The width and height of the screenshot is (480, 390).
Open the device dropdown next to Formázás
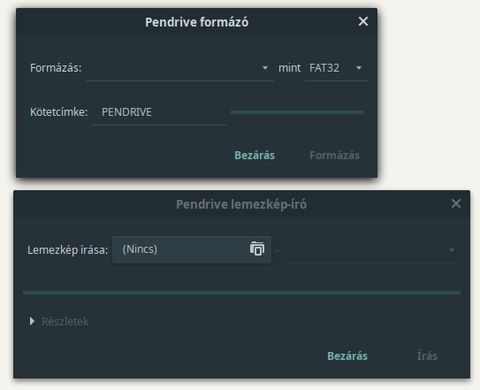180,68
